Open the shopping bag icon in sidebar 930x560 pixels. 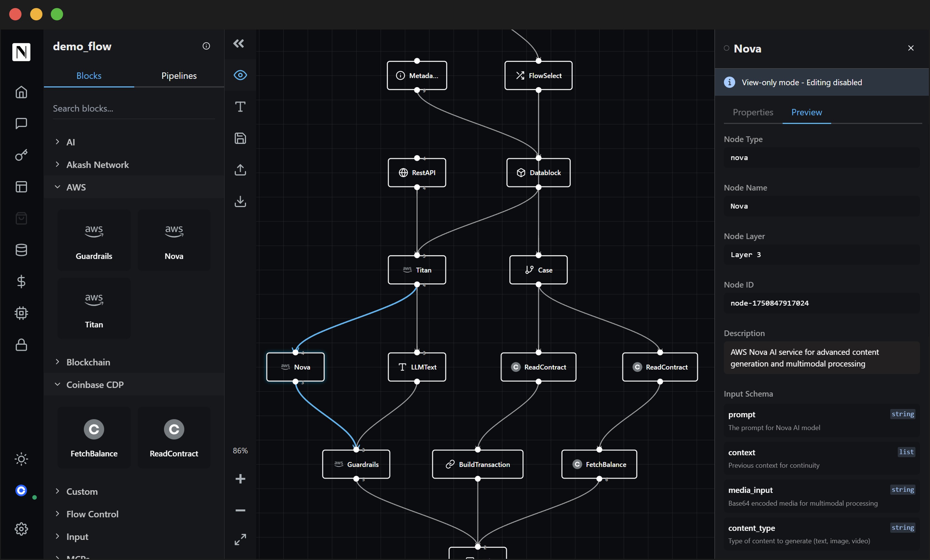coord(21,218)
